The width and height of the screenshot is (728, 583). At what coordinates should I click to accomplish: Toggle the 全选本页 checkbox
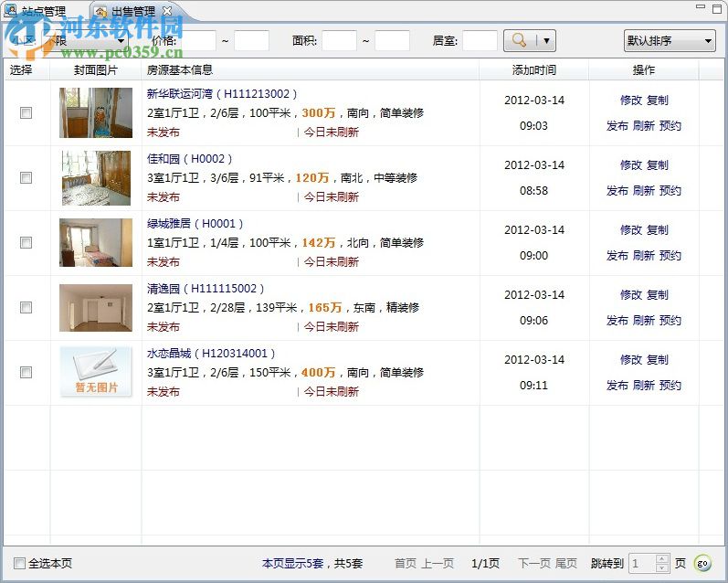19,564
